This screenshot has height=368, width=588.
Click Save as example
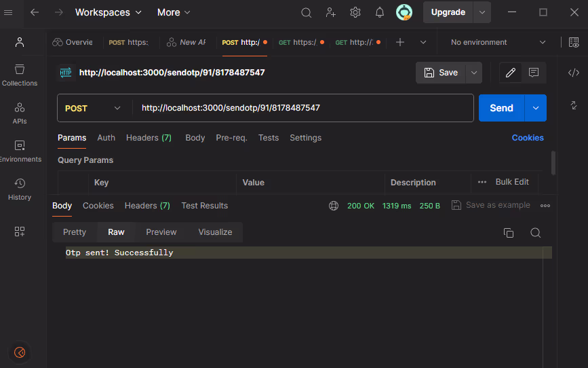pyautogui.click(x=491, y=205)
